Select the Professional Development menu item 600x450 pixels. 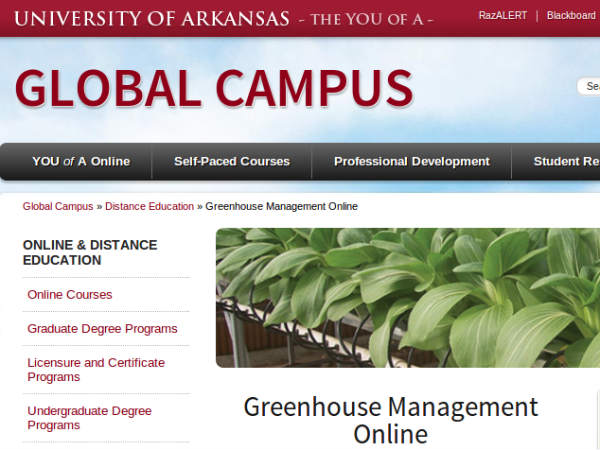[x=412, y=161]
